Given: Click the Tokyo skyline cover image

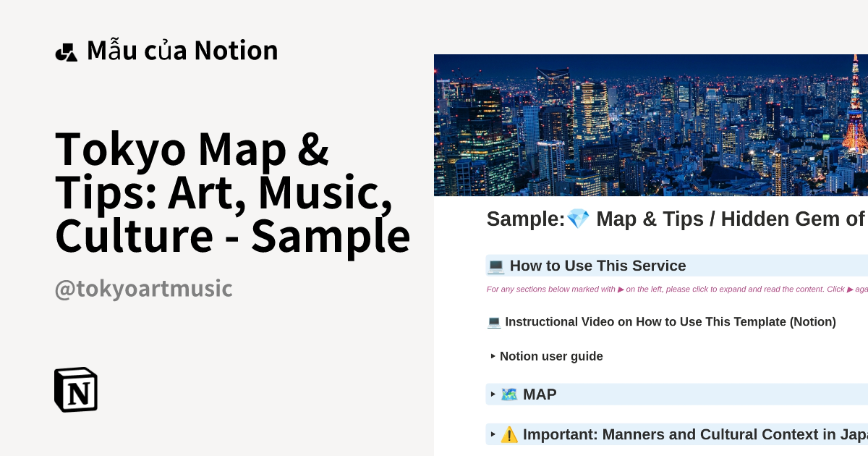Looking at the screenshot, I should click(x=650, y=124).
